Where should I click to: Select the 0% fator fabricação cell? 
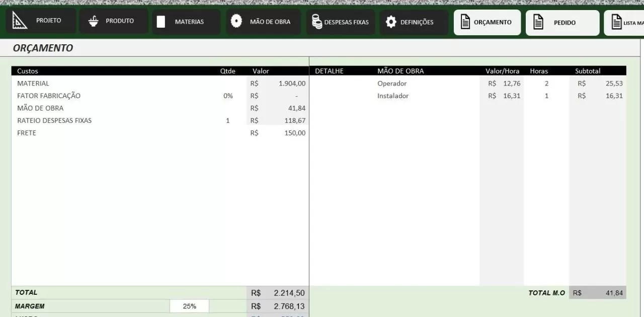(x=228, y=96)
